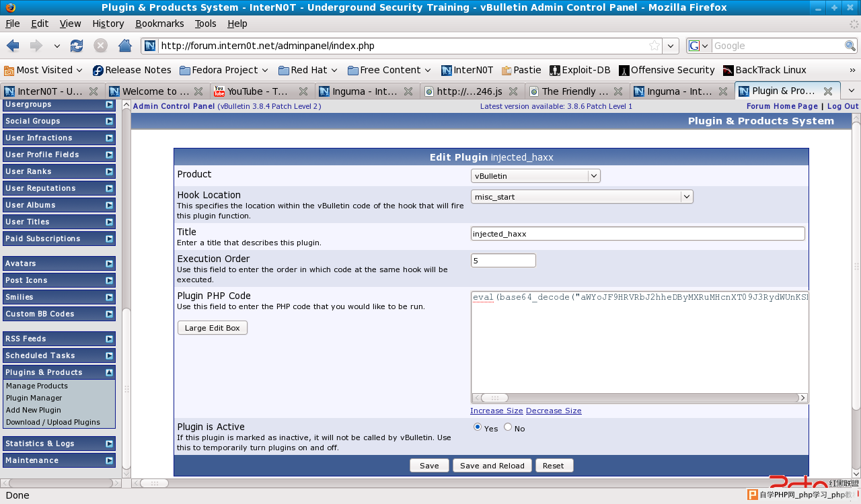Open the Fedora Project bookmark folder
The height and width of the screenshot is (504, 861).
224,70
